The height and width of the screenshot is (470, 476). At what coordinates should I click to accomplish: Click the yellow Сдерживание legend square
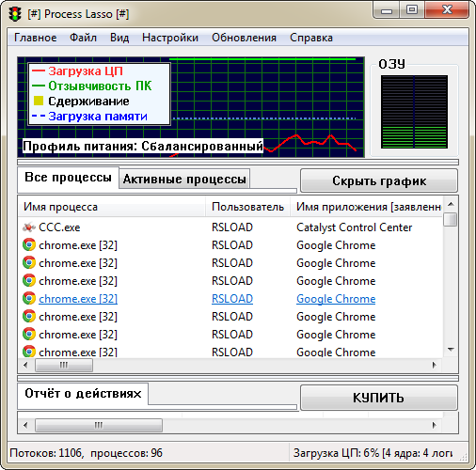39,101
